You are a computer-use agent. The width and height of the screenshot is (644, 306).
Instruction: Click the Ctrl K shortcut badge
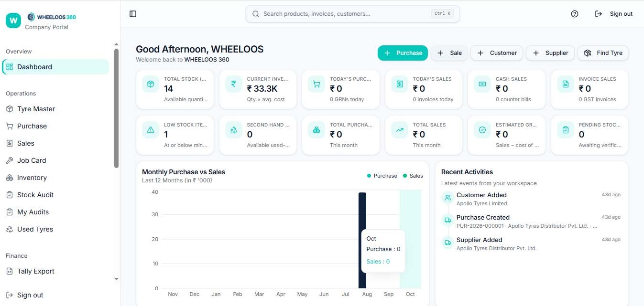tap(442, 14)
